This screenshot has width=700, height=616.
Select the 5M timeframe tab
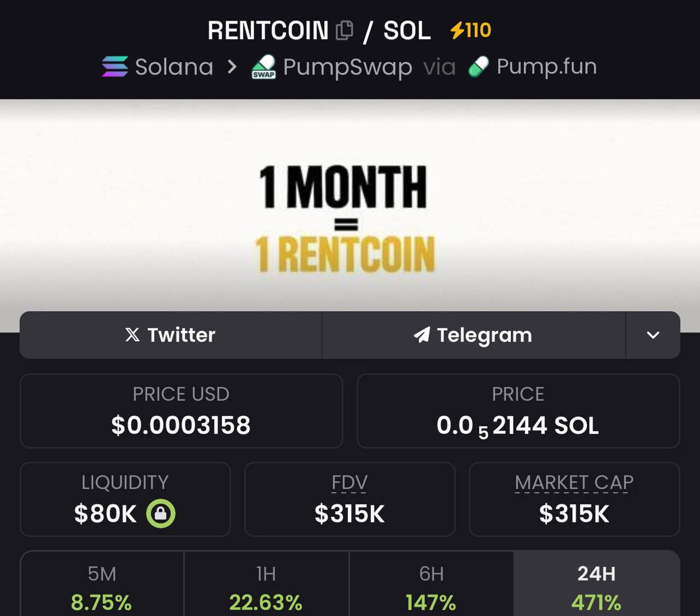pos(102,584)
